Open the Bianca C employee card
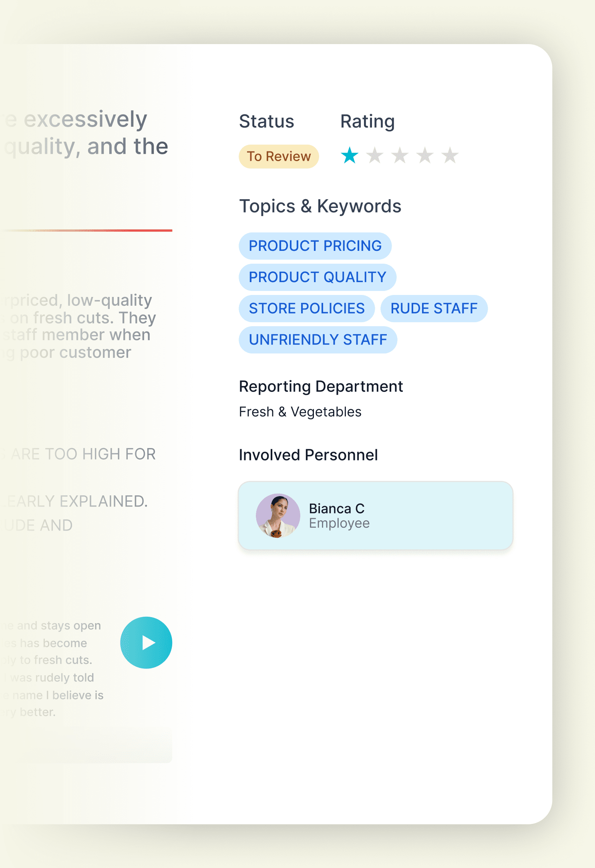Screen dimensions: 595x868 (376, 515)
